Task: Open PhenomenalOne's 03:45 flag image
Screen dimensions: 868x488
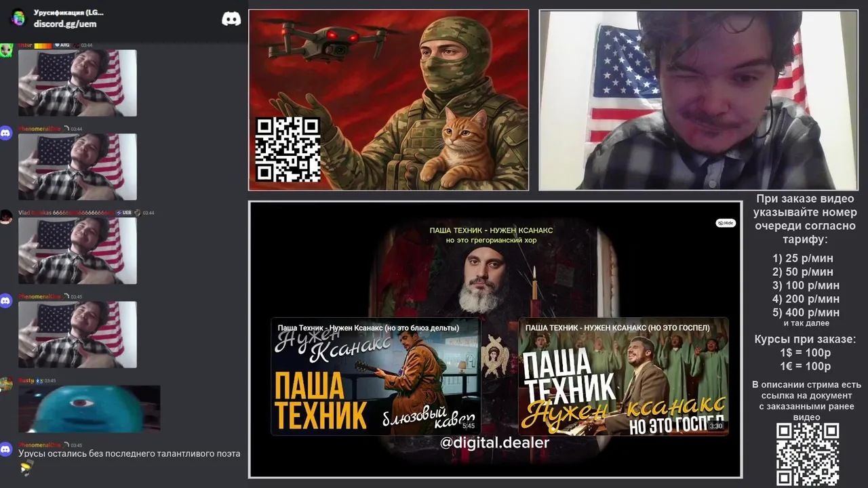Action: click(77, 335)
